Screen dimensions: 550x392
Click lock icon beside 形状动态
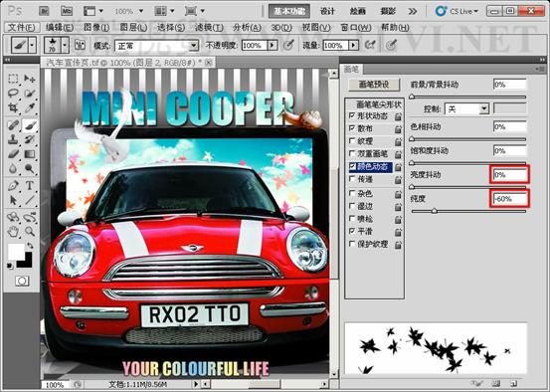398,116
